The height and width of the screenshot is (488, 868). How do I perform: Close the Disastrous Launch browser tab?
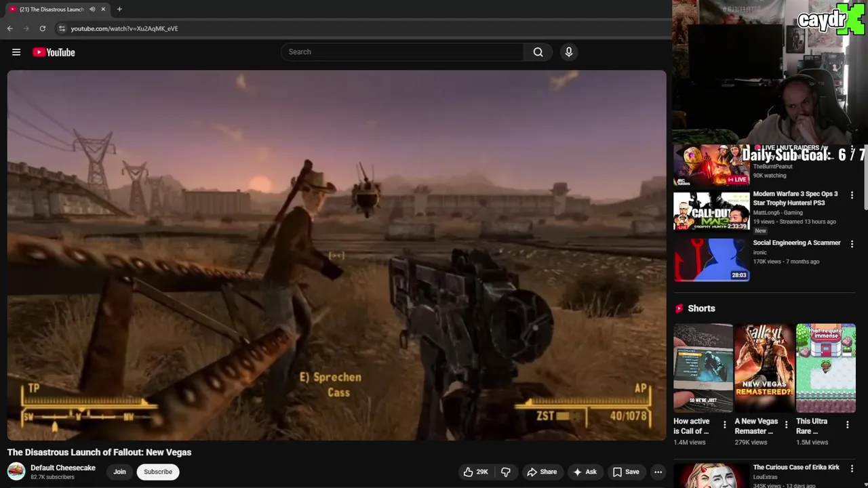pos(103,9)
